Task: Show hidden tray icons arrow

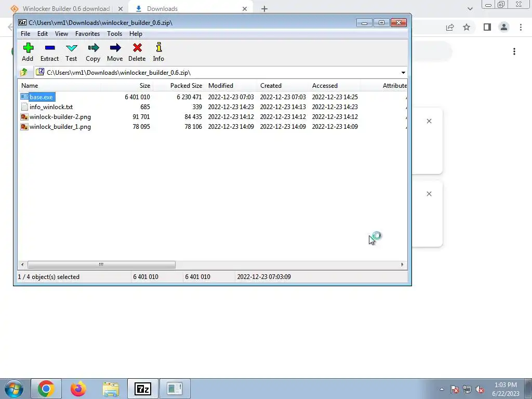Action: [x=442, y=390]
